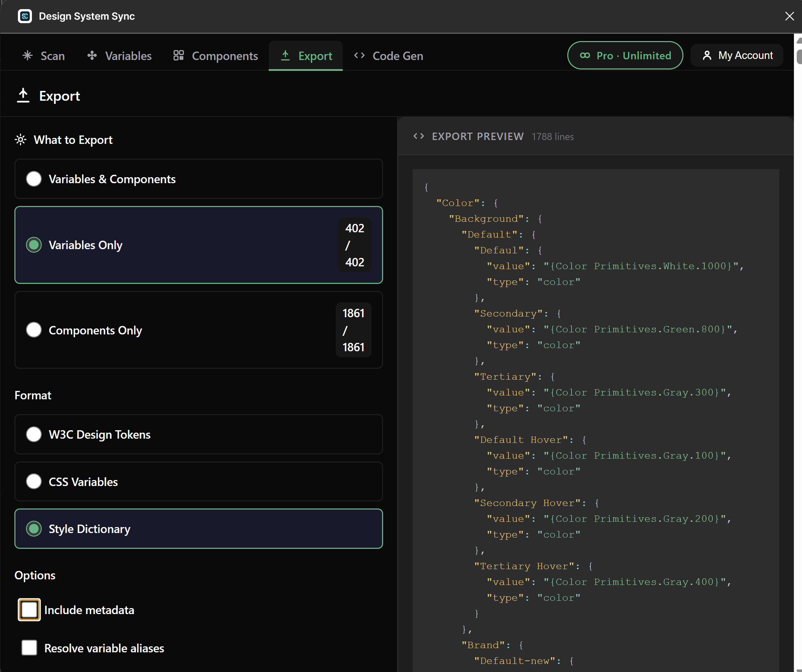
Task: Click the "Color": { line in preview
Action: point(467,203)
